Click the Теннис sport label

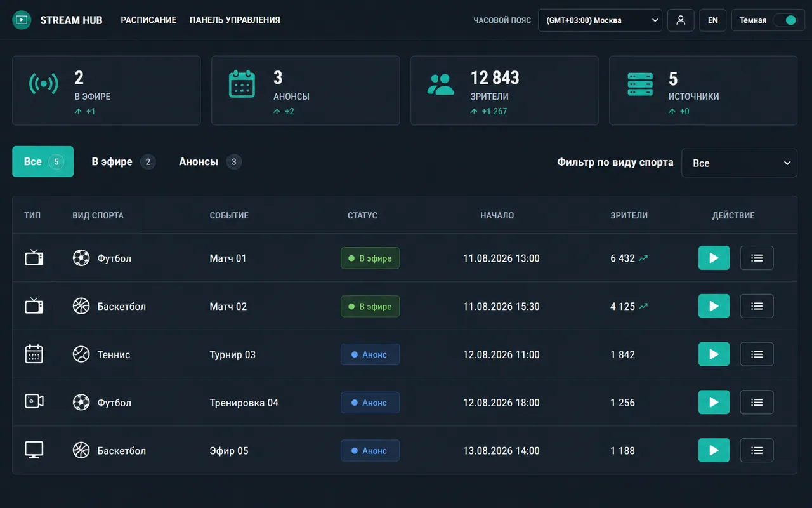tap(114, 354)
